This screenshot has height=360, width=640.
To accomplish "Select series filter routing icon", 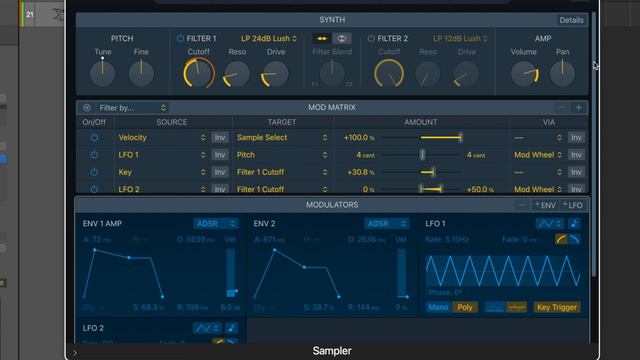I will (x=322, y=38).
